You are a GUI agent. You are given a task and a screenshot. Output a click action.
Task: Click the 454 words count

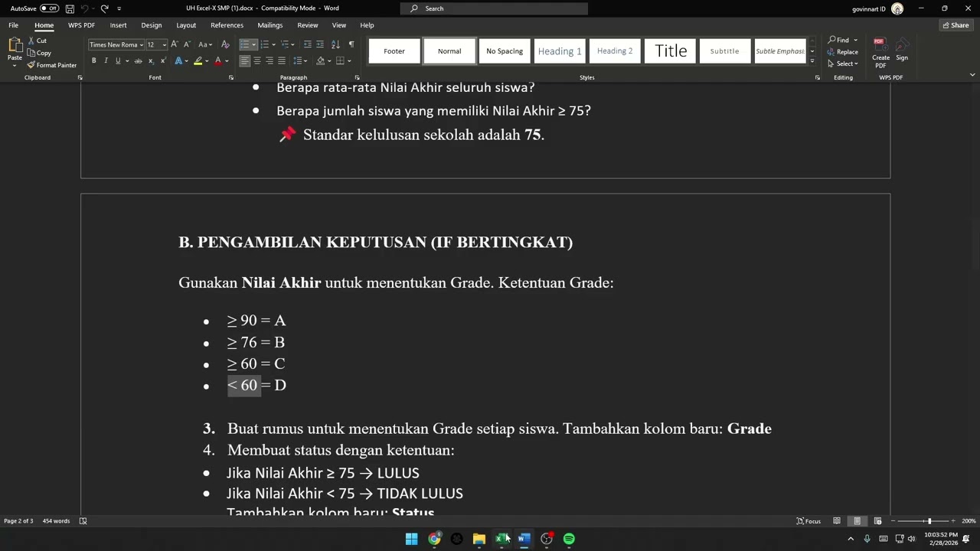point(56,521)
